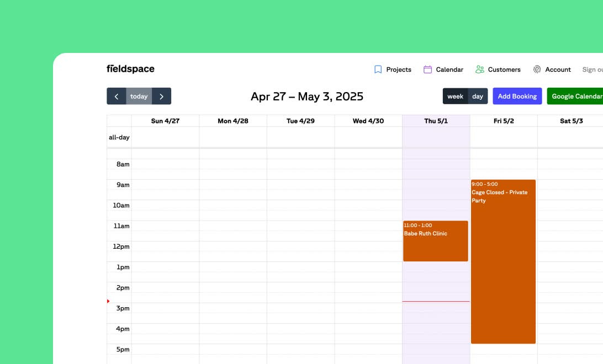Click the all-day slot under Mon 4/28
Screen dimensions: 603x364
[232, 137]
